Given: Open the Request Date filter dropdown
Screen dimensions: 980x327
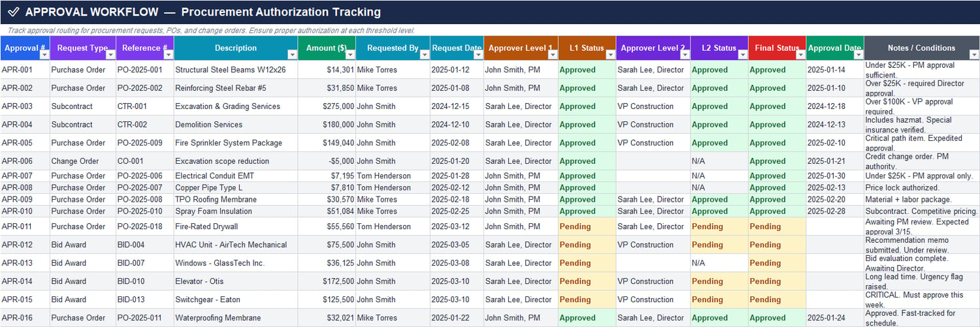Looking at the screenshot, I should (478, 55).
